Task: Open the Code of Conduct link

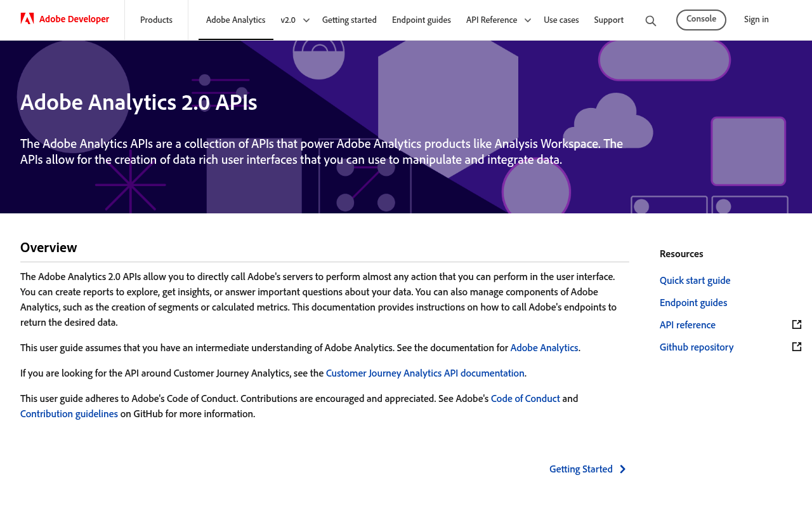Action: (x=525, y=398)
